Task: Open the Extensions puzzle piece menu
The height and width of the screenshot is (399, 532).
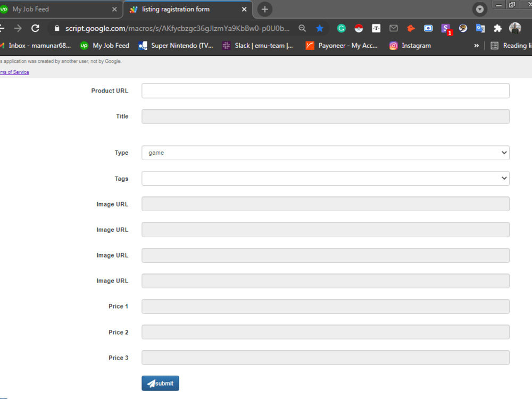Action: point(498,29)
